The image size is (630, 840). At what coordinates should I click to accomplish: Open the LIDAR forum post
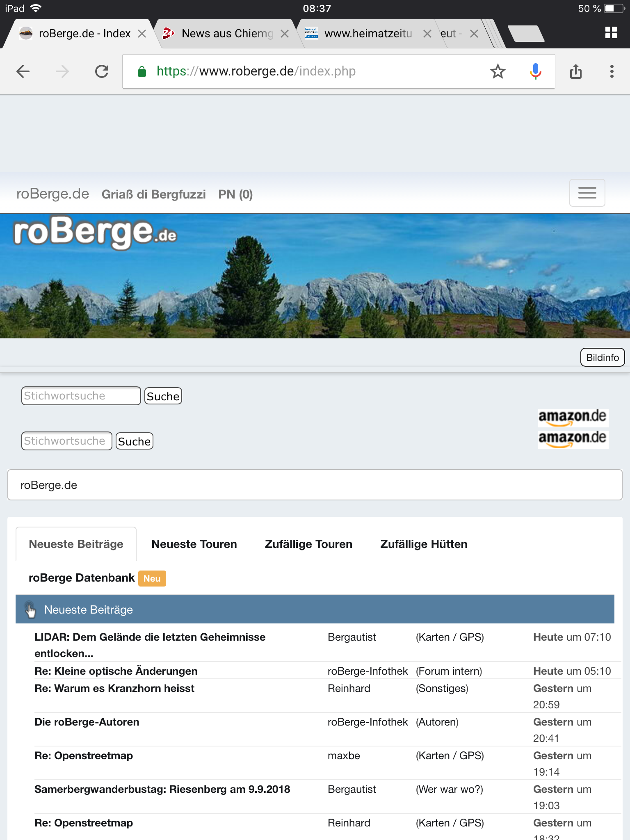(150, 637)
